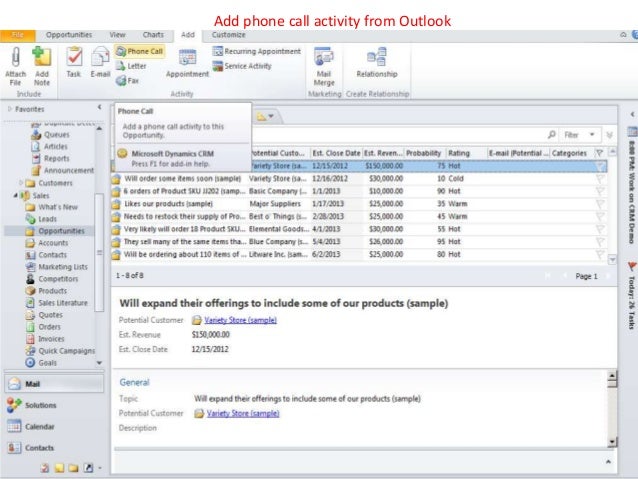Image resolution: width=638 pixels, height=479 pixels.
Task: Flag the Blue Company opportunity row
Action: pyautogui.click(x=600, y=242)
